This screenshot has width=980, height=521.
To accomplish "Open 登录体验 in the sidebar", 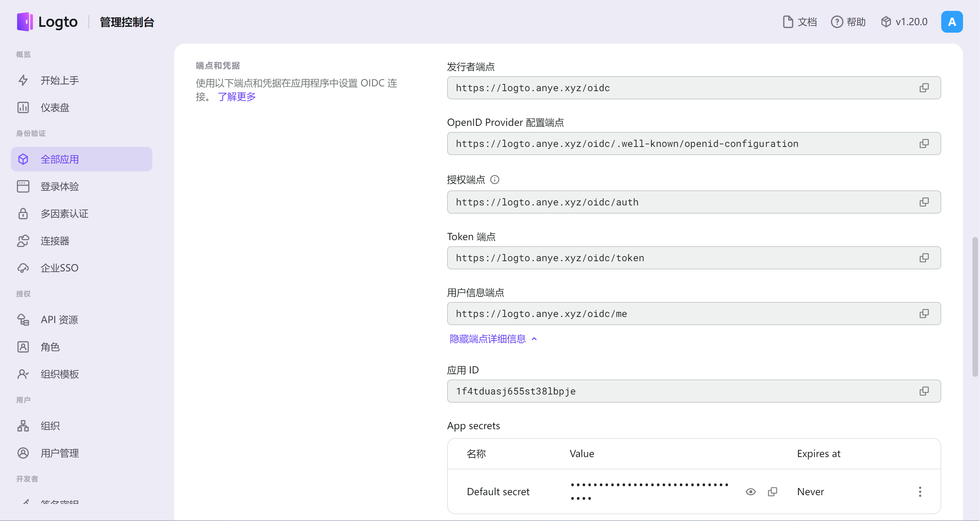I will [60, 186].
